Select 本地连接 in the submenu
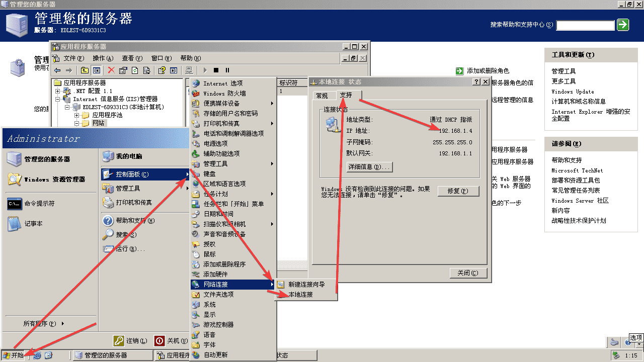 [300, 294]
